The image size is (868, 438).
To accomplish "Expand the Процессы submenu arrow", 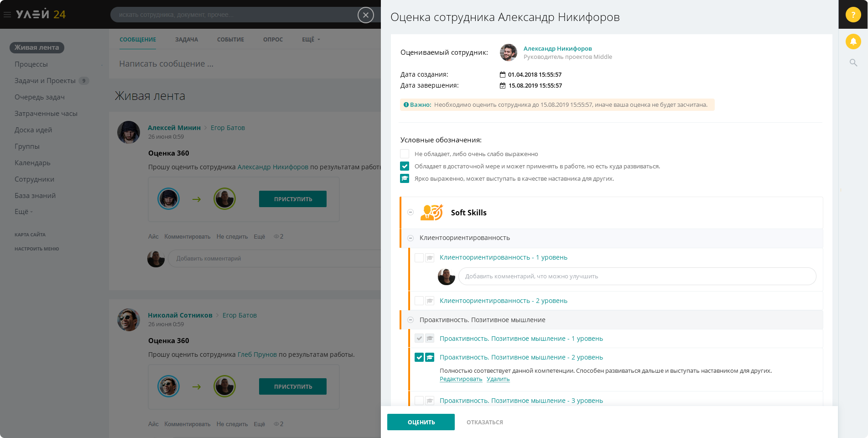I will point(102,65).
